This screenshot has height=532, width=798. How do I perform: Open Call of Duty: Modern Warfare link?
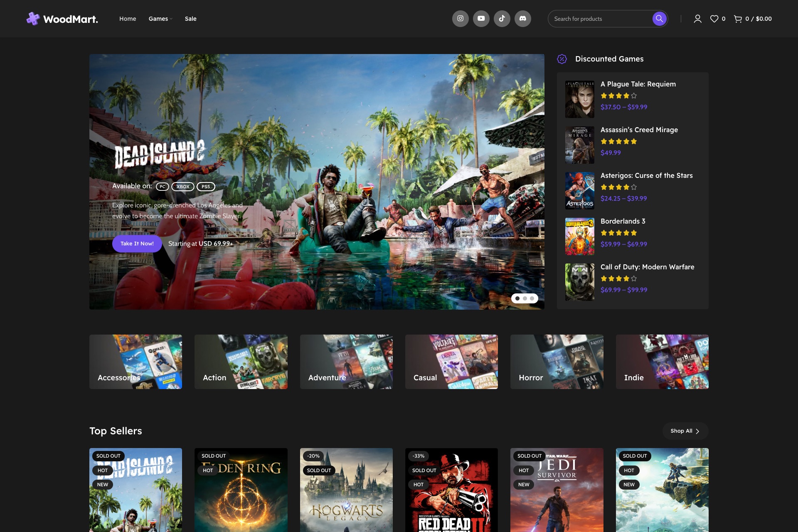coord(648,267)
